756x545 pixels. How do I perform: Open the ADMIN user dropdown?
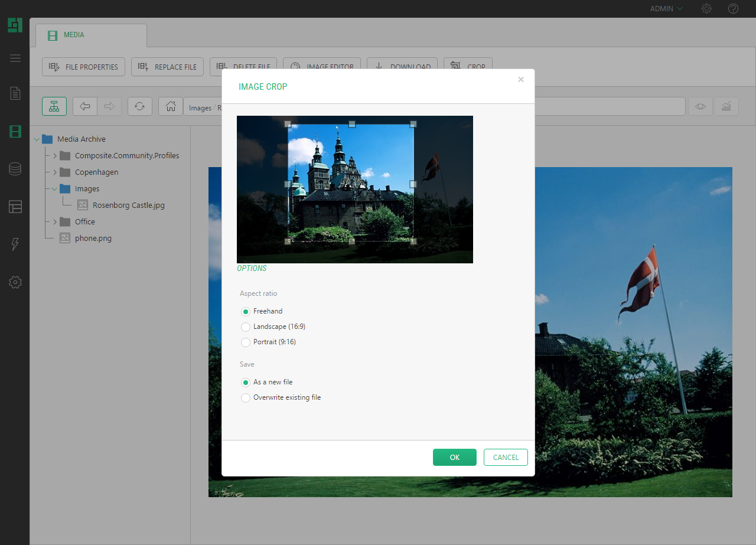(666, 9)
